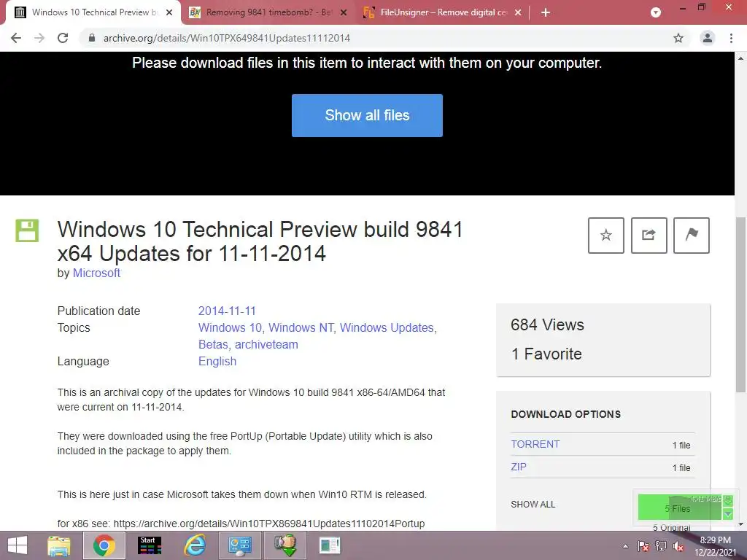Screen dimensions: 747x560
Task: Click SHOW ALL download options
Action: pos(533,505)
